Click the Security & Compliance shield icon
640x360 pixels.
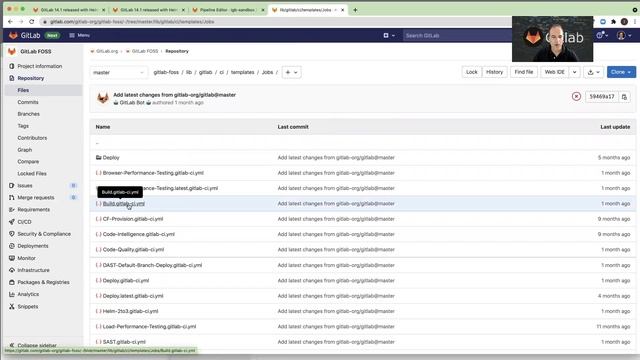11,234
